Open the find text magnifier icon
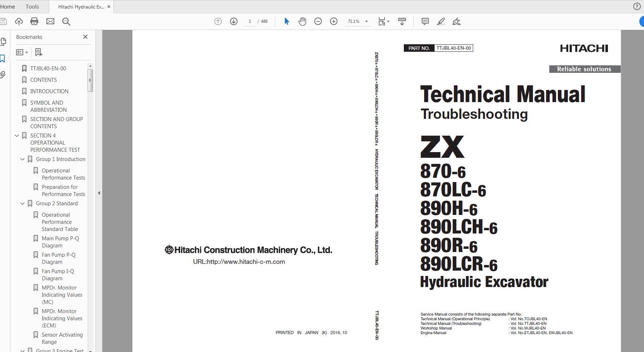Screen dimensions: 644x352 pos(66,21)
